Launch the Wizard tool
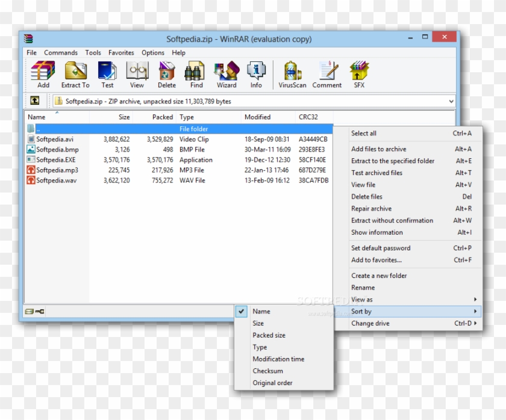The image size is (506, 420). (x=226, y=75)
